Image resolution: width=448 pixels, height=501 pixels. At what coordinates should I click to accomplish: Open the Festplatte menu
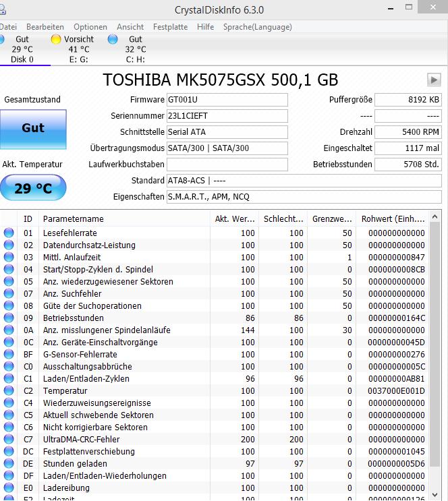click(171, 27)
